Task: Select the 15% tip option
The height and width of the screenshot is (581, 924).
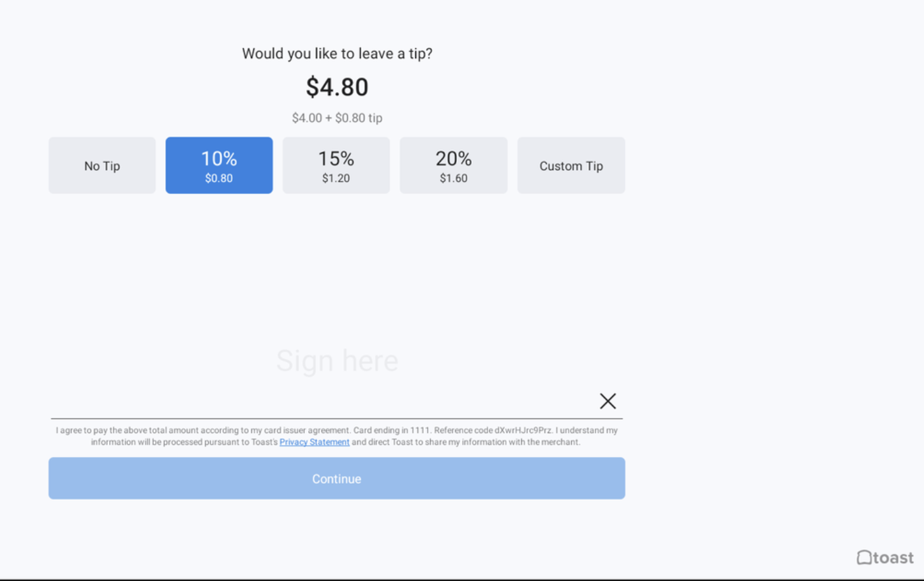Action: click(336, 165)
